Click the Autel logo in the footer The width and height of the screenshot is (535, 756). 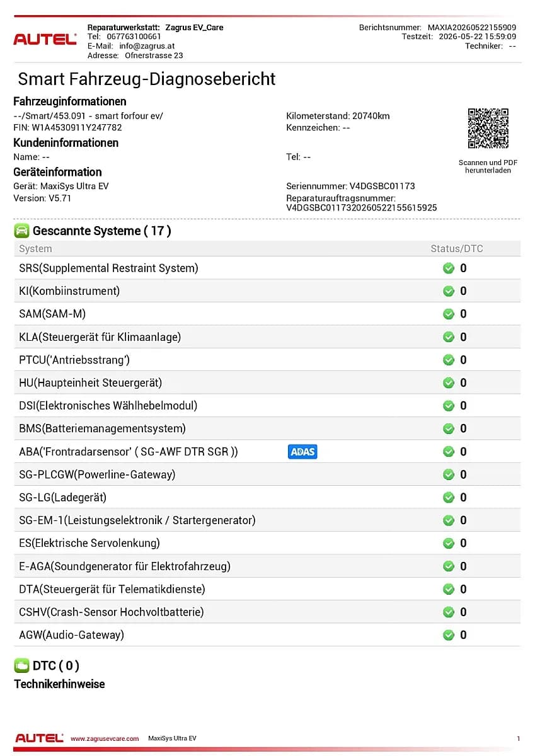tap(39, 738)
